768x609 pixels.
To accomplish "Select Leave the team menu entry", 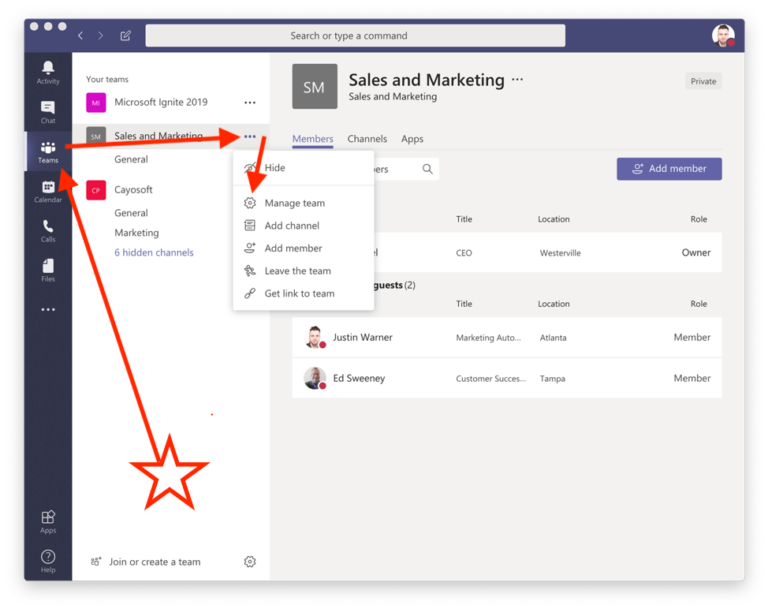I will [x=304, y=270].
